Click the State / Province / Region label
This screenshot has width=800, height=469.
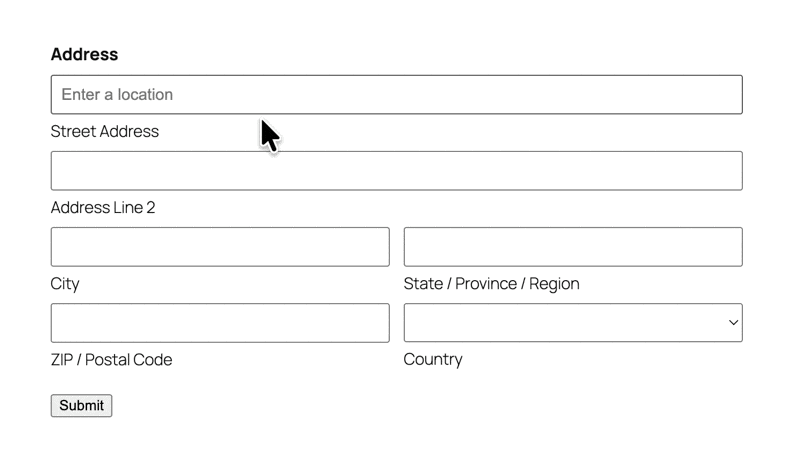(x=491, y=284)
